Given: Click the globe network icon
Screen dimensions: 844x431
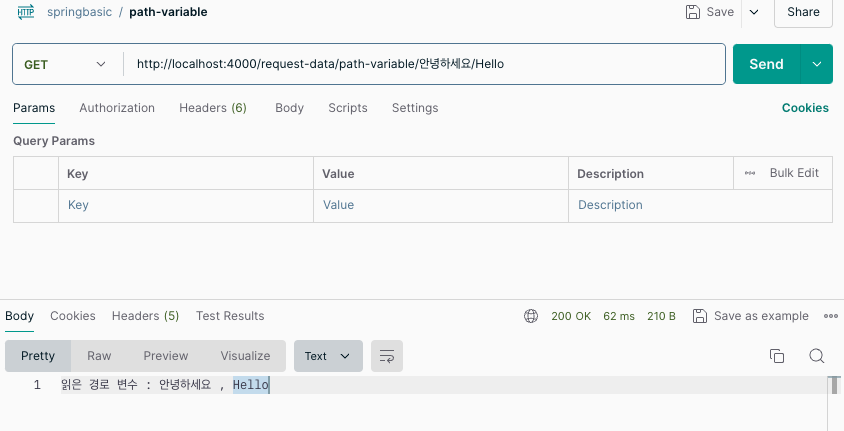Looking at the screenshot, I should pyautogui.click(x=531, y=316).
